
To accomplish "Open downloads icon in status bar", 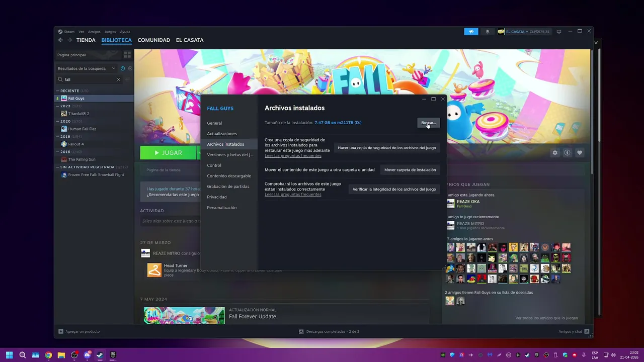I will point(301,332).
